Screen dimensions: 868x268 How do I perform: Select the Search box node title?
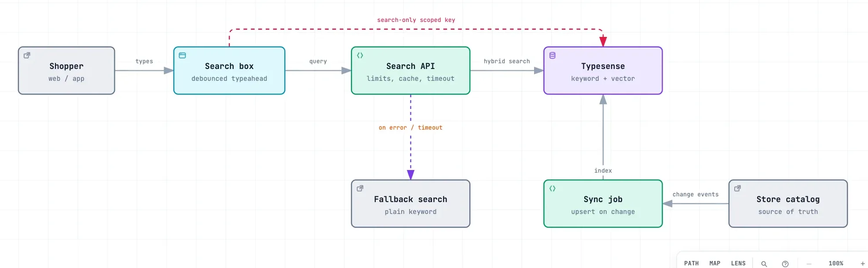(x=229, y=66)
